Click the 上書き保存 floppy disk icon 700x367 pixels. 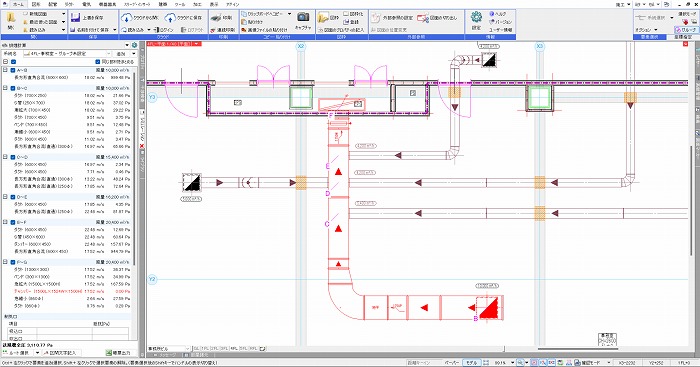tap(75, 18)
